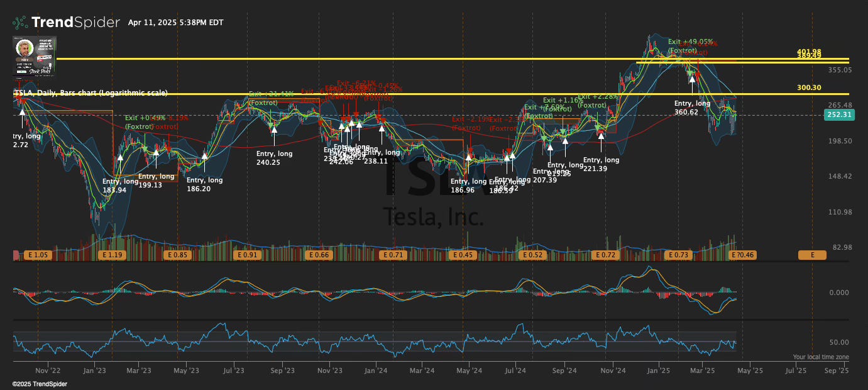Click the E 1.05 earnings marker

(38, 255)
